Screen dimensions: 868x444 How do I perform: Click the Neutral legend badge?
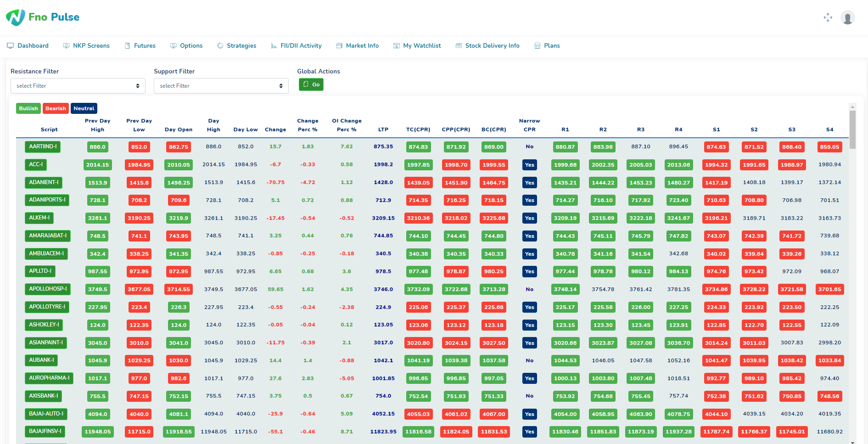tap(84, 108)
